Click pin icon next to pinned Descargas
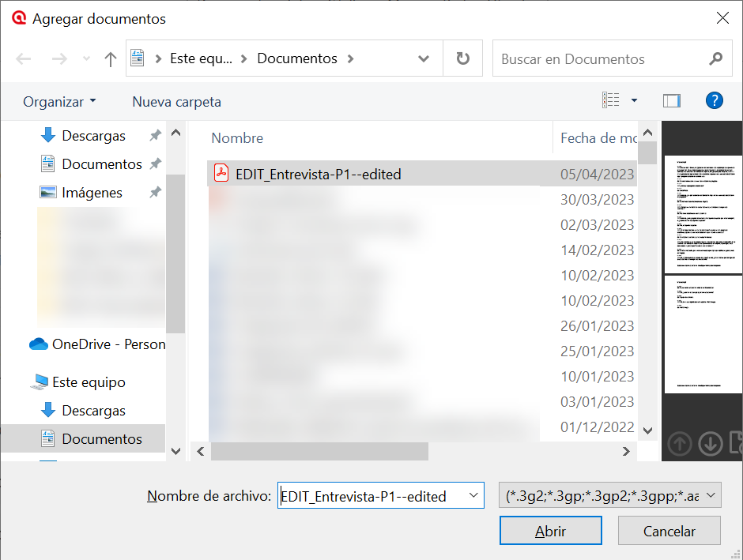The height and width of the screenshot is (560, 743). 156,135
